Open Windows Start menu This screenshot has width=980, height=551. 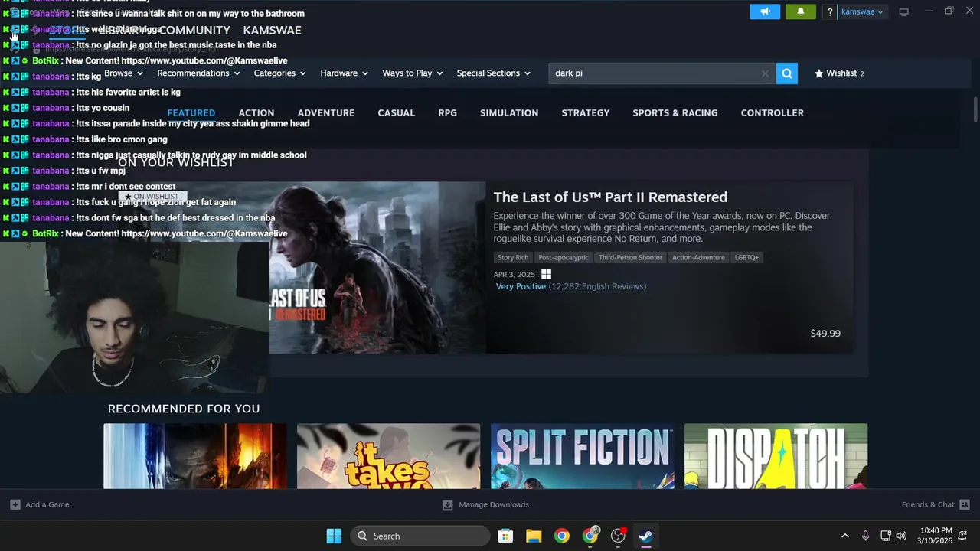pos(334,536)
